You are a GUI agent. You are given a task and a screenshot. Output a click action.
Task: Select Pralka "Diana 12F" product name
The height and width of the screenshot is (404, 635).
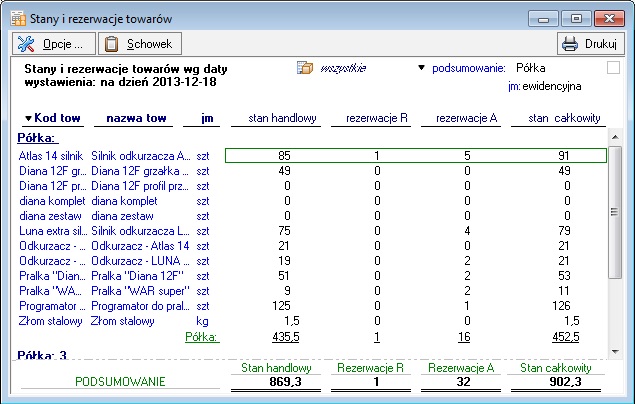[x=137, y=276]
